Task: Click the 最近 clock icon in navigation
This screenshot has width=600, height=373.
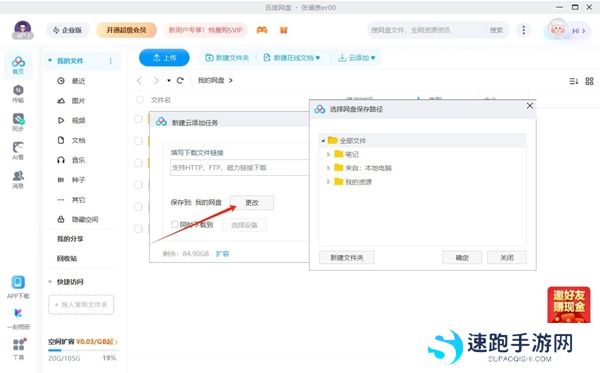Action: 61,81
